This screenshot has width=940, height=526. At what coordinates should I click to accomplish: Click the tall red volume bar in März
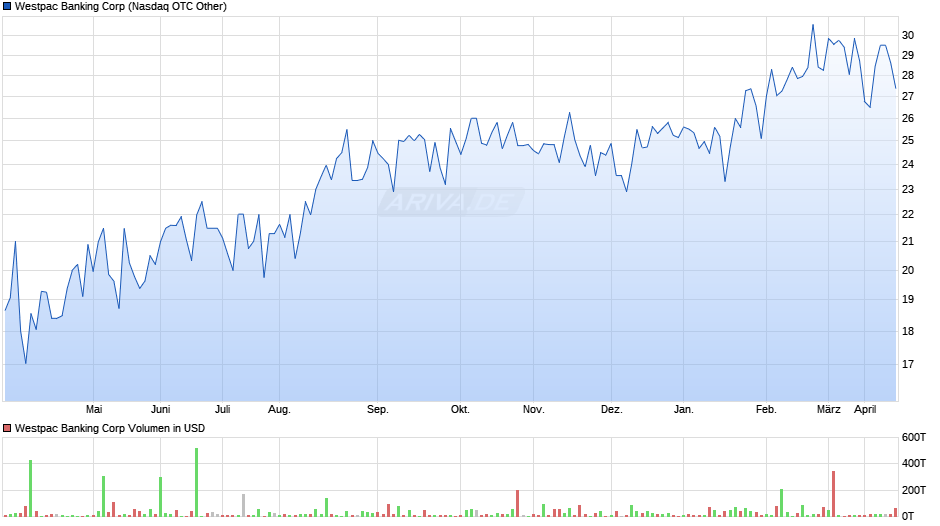tap(833, 494)
